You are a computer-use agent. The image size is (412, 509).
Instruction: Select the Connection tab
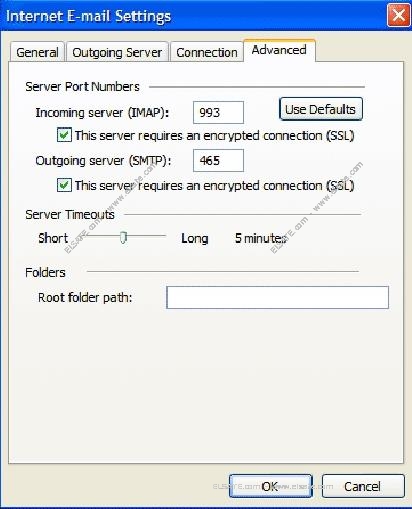(207, 52)
